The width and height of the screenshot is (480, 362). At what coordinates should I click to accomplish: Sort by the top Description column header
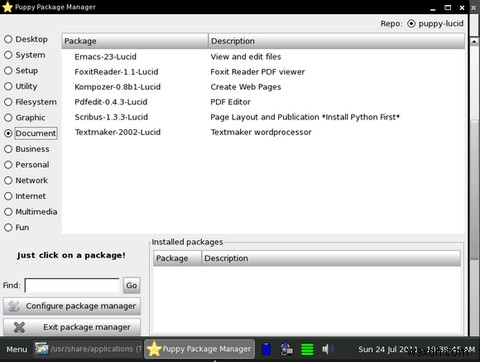(336, 41)
